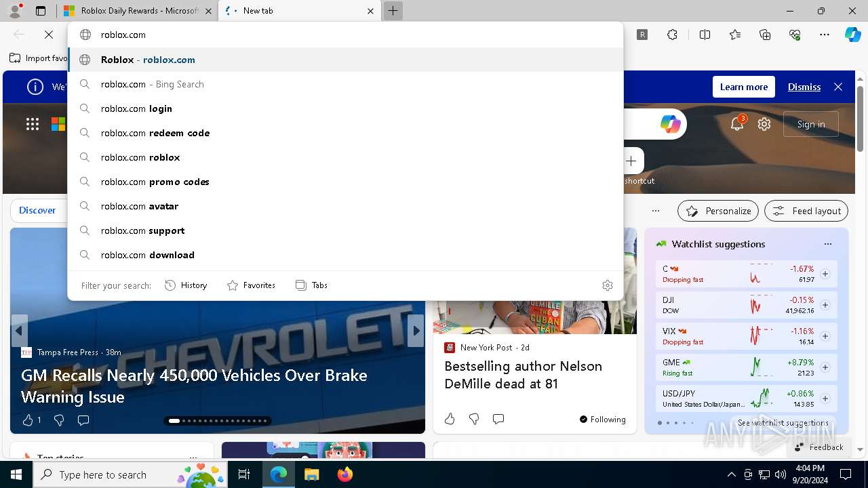
Task: Go to next carousel story
Action: coord(416,331)
